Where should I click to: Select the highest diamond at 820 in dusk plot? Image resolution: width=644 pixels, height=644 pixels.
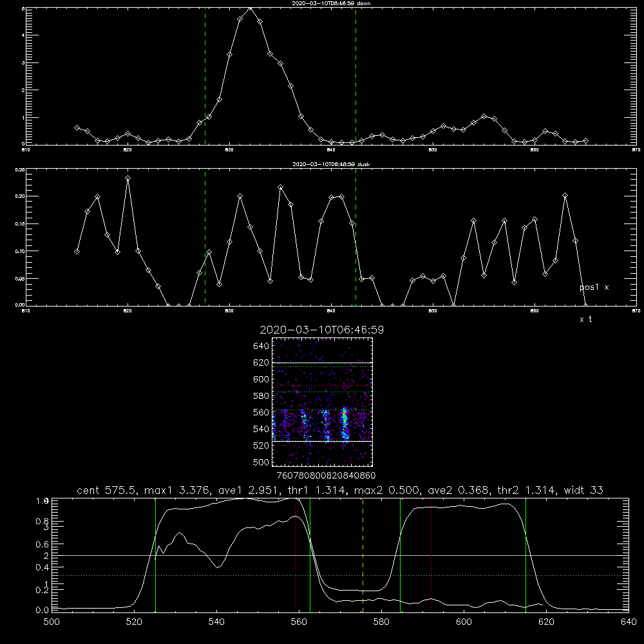[x=128, y=178]
